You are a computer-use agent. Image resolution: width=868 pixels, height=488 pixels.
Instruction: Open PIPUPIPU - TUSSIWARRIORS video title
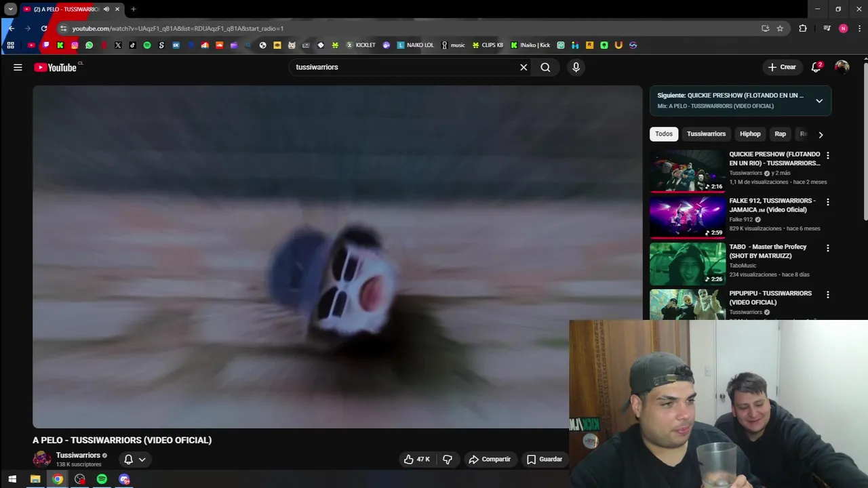(770, 298)
